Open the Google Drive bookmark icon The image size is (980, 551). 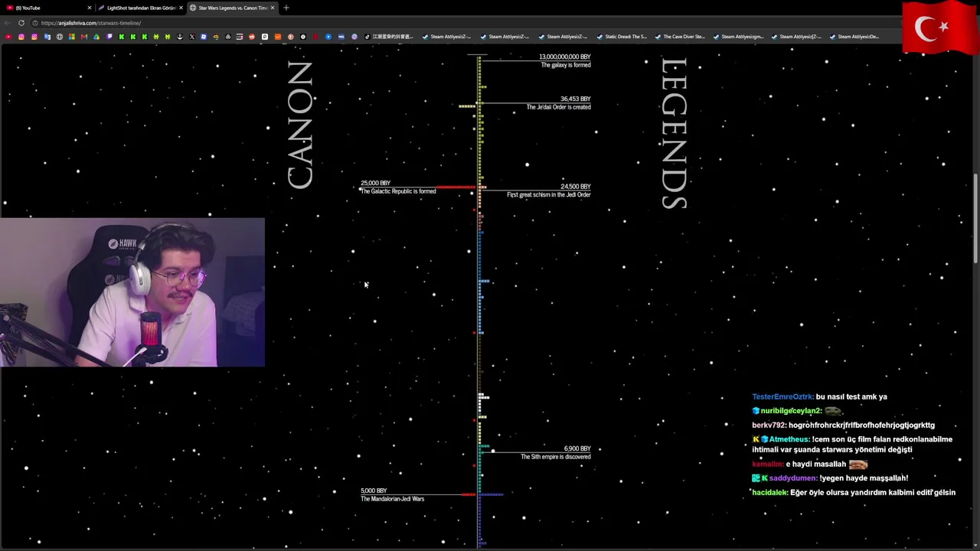point(96,37)
